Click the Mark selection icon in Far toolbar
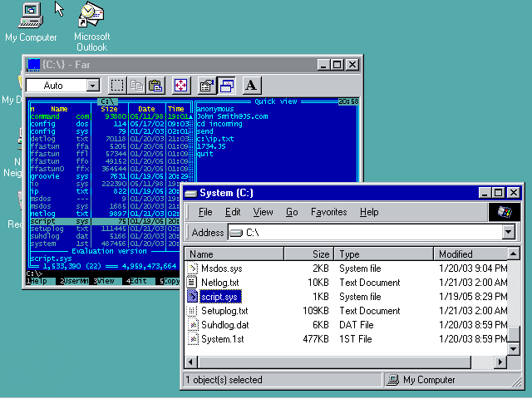Screen dimensions: 532x399 tap(117, 85)
